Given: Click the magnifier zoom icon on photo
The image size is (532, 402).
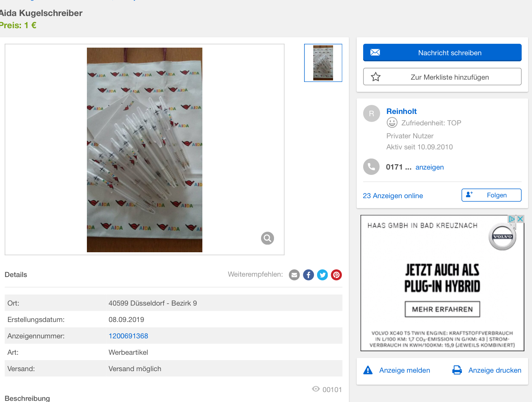Looking at the screenshot, I should (268, 238).
